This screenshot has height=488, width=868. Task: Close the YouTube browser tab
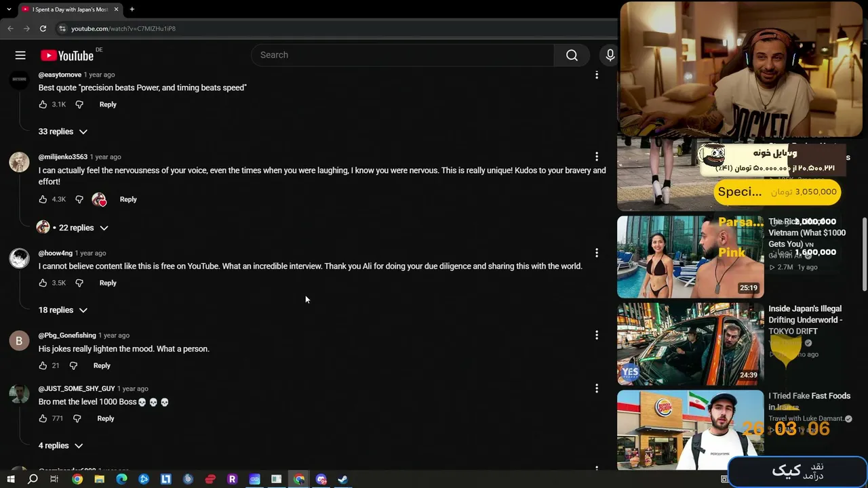tap(116, 9)
